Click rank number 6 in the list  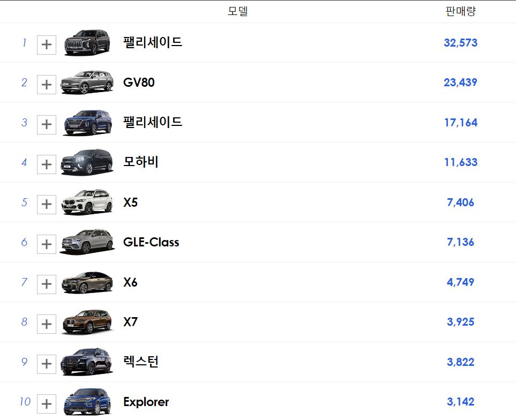(24, 242)
